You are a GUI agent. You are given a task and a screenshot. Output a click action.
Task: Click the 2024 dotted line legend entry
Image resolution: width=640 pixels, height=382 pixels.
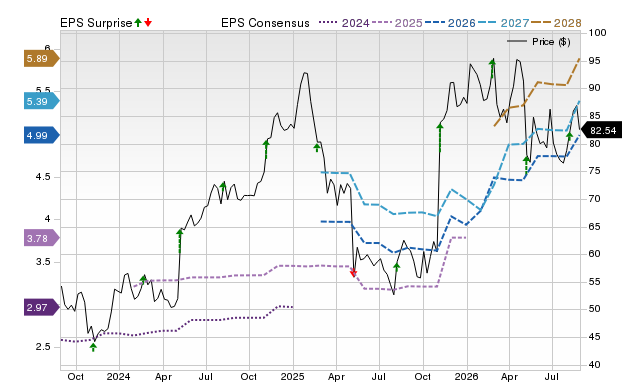(344, 23)
